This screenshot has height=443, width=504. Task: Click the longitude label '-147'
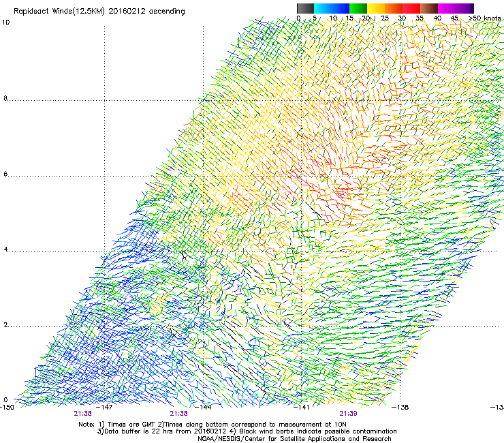[105, 408]
